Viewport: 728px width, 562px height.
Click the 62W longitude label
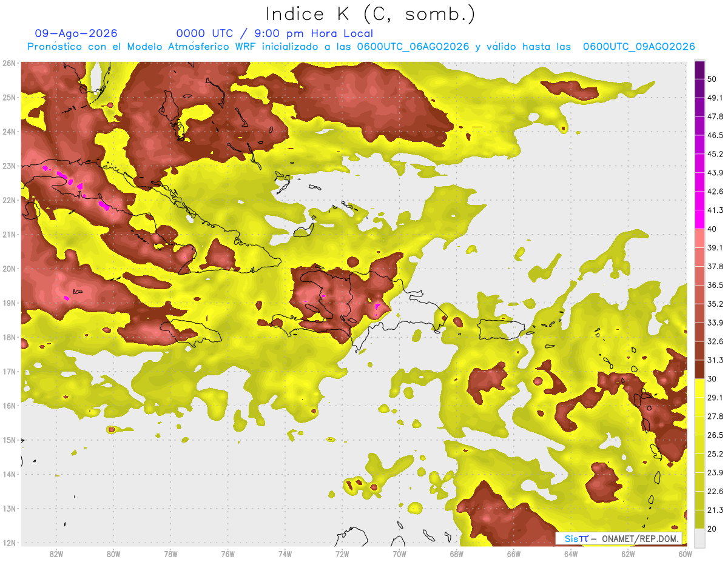pyautogui.click(x=628, y=554)
